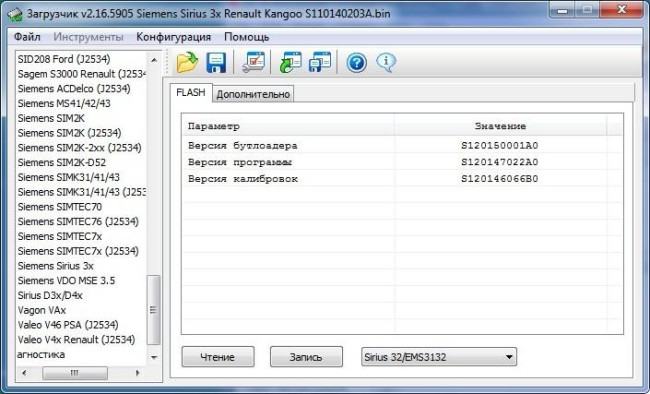Open the Помощь menu
This screenshot has height=394, width=650.
(247, 37)
